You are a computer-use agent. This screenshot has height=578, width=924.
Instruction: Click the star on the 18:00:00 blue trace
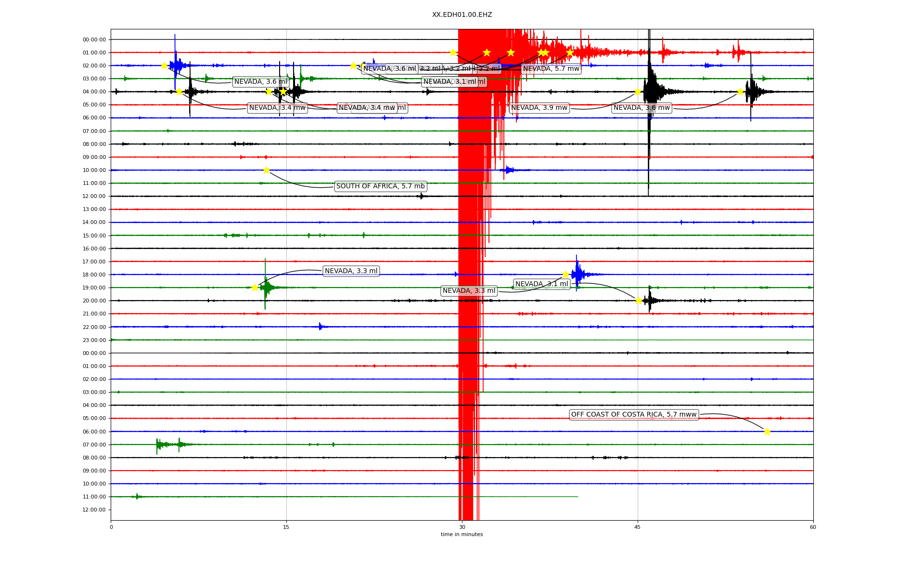coord(565,275)
